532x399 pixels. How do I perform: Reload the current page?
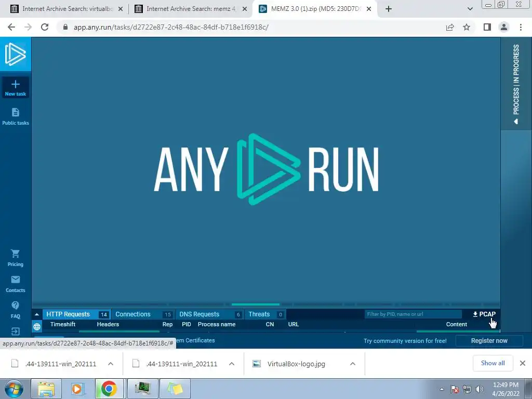(x=45, y=27)
